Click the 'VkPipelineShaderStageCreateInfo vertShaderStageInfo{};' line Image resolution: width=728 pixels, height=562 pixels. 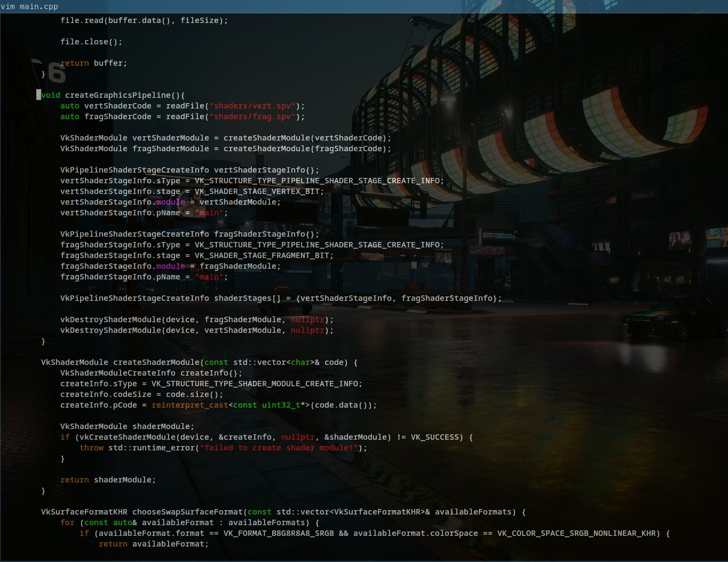pos(190,170)
